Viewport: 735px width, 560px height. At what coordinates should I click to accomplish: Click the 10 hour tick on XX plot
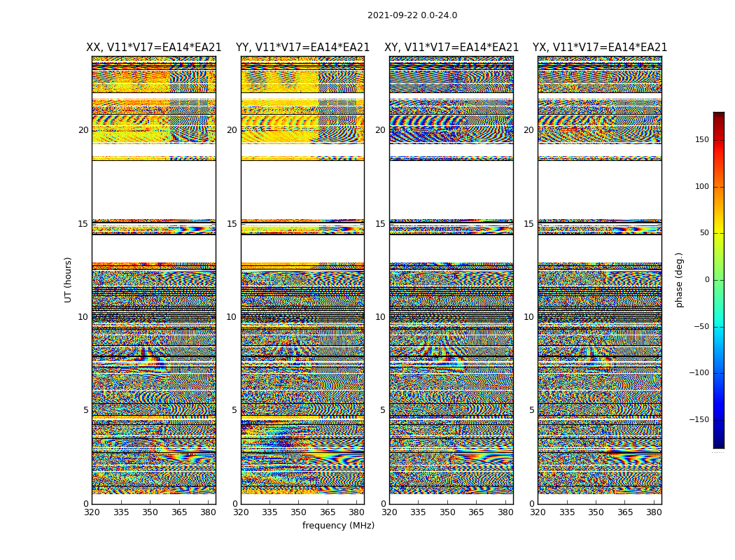tap(83, 317)
